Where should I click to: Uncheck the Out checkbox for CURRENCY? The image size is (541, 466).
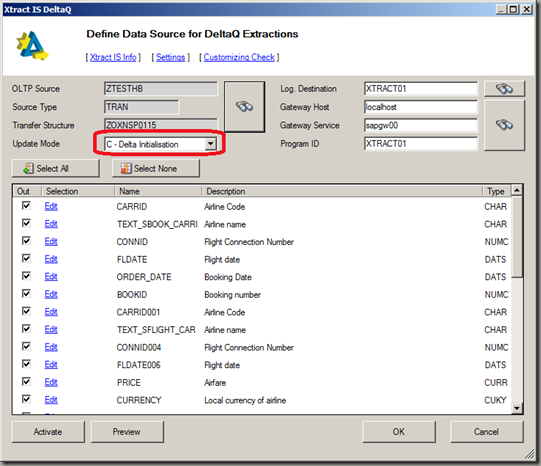pos(26,399)
